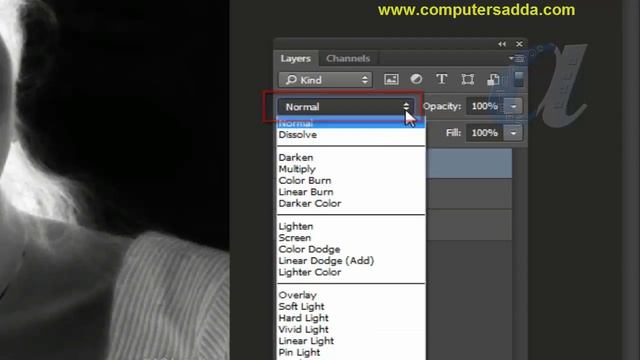
Task: Choose Darken blend mode
Action: point(351,158)
